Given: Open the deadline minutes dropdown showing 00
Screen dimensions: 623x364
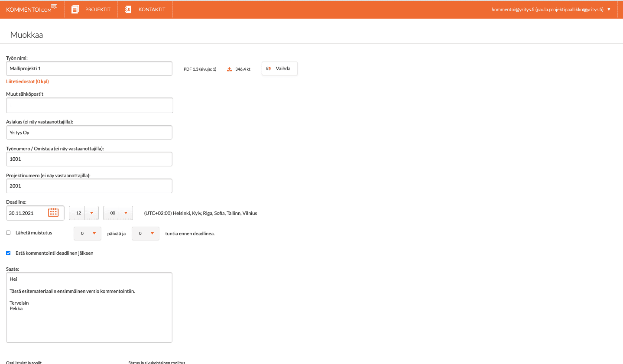Looking at the screenshot, I should click(x=125, y=213).
